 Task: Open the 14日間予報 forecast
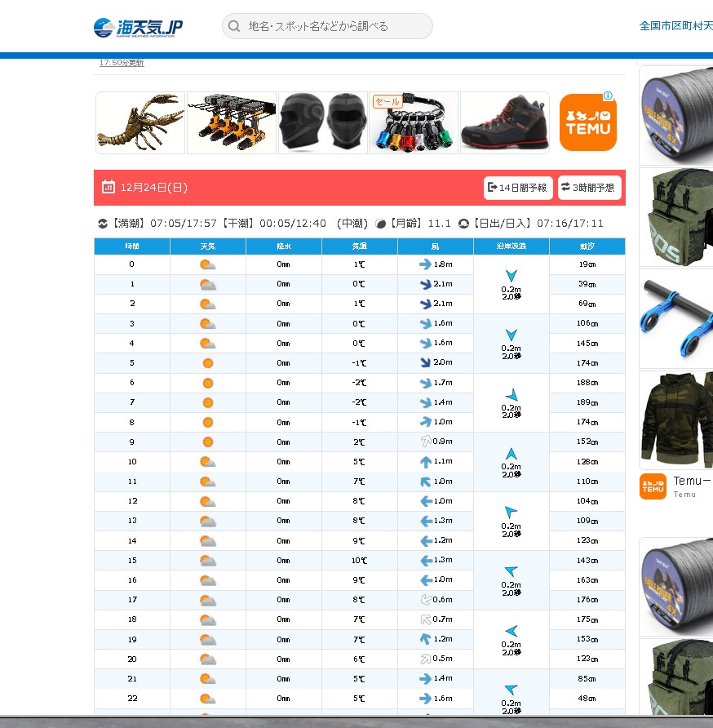tap(518, 188)
